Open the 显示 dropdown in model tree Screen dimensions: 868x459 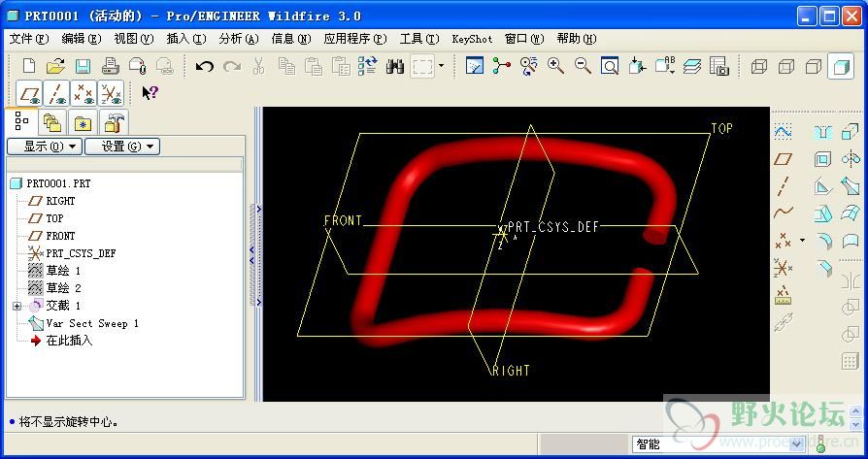tap(45, 147)
